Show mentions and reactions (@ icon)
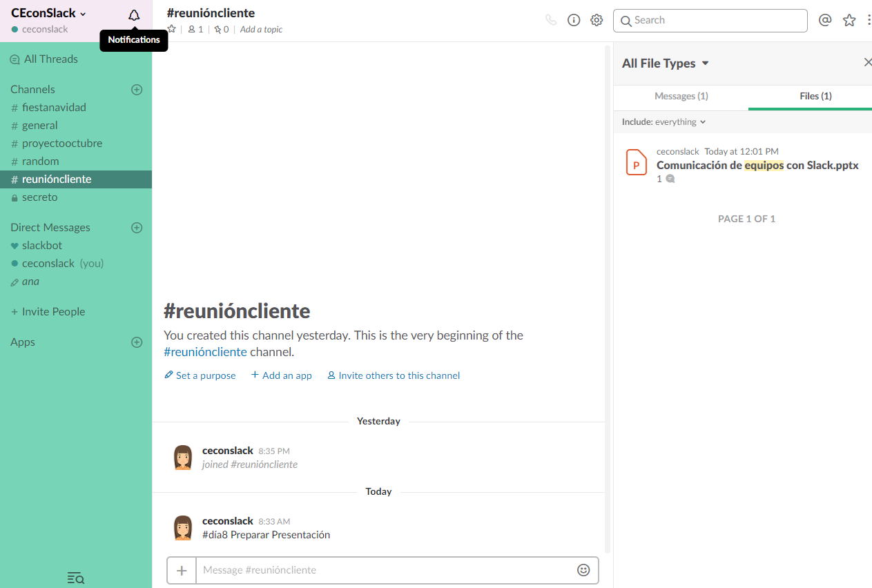 point(825,20)
